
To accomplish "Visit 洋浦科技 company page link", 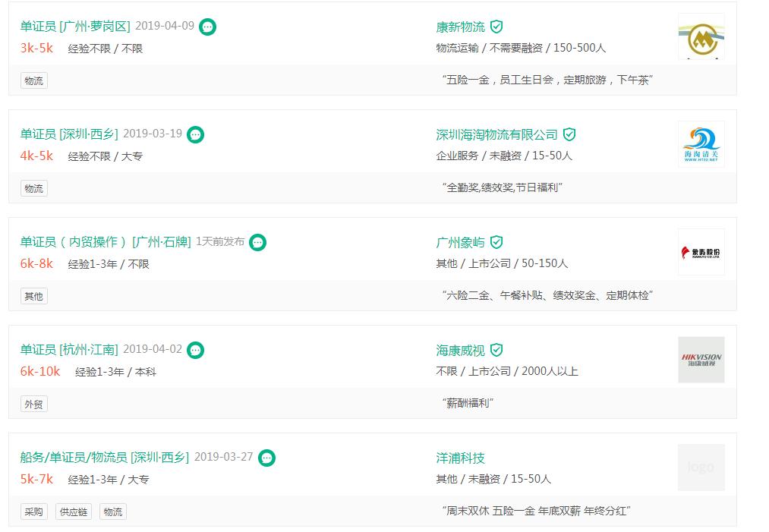I will tap(460, 458).
